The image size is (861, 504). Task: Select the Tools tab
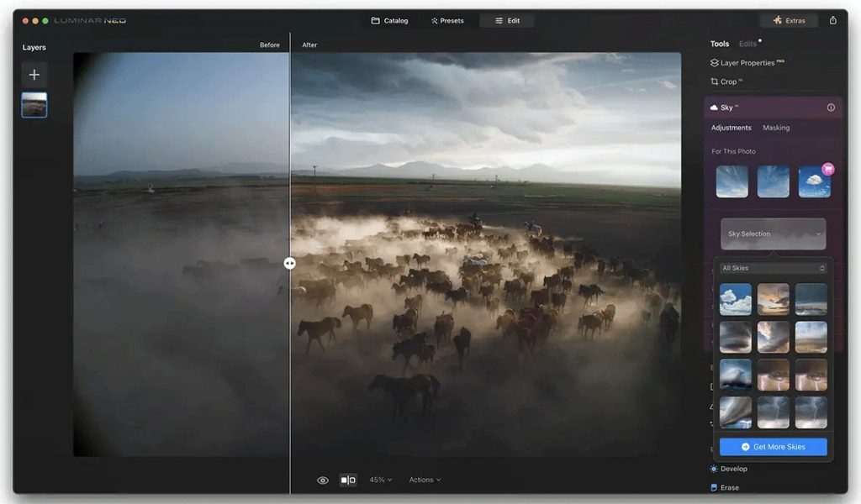[720, 44]
